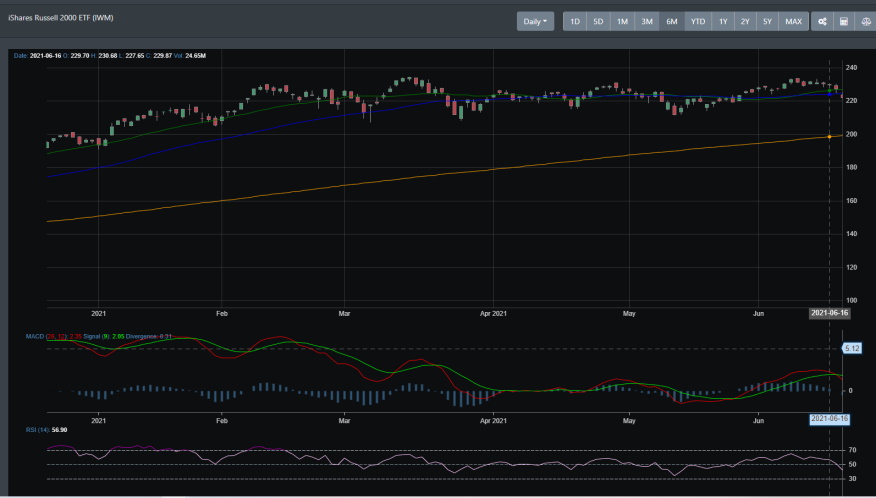Click the balance scale compare icon
Image resolution: width=876 pixels, height=498 pixels.
coord(865,21)
